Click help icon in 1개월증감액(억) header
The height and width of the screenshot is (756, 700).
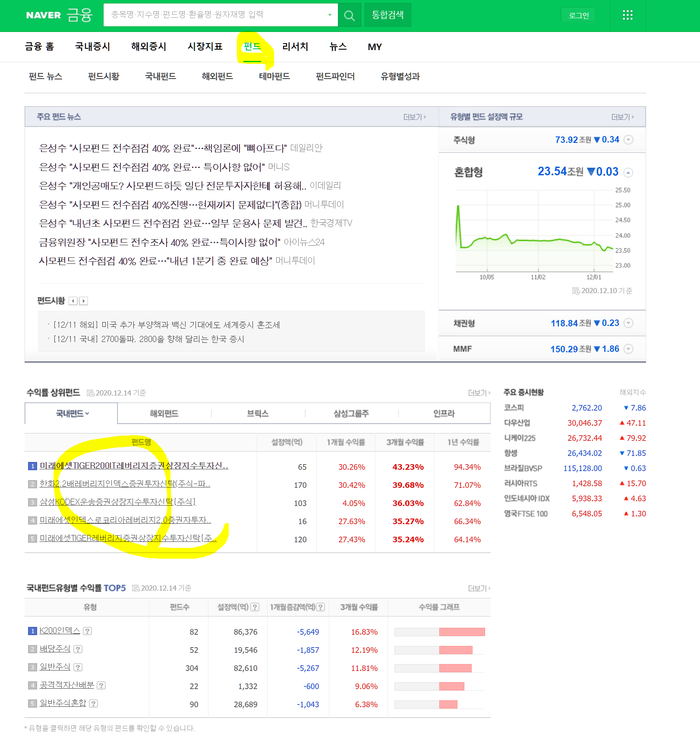(x=320, y=607)
